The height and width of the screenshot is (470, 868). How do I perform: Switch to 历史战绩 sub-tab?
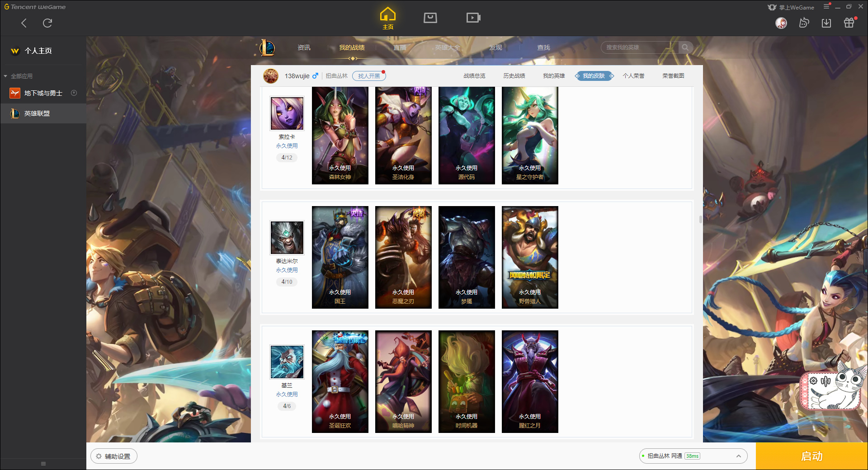click(514, 76)
